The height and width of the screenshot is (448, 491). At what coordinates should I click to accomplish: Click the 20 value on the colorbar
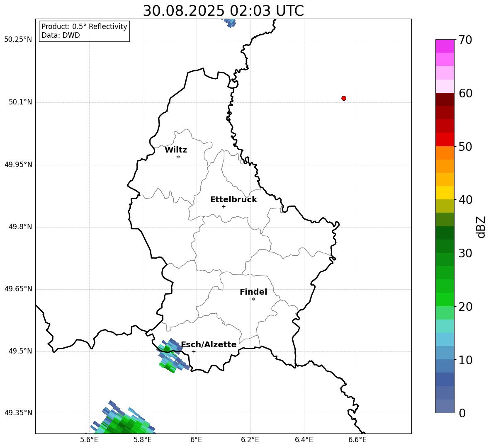[465, 307]
